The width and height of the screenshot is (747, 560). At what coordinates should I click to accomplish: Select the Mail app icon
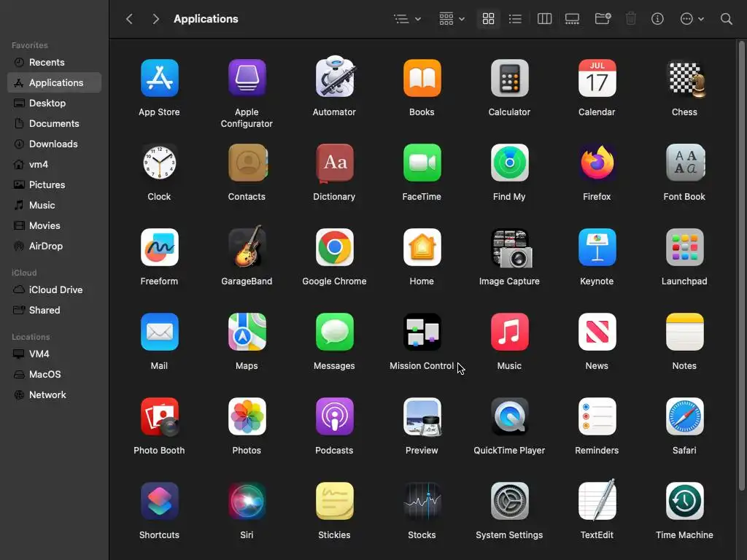(x=159, y=332)
